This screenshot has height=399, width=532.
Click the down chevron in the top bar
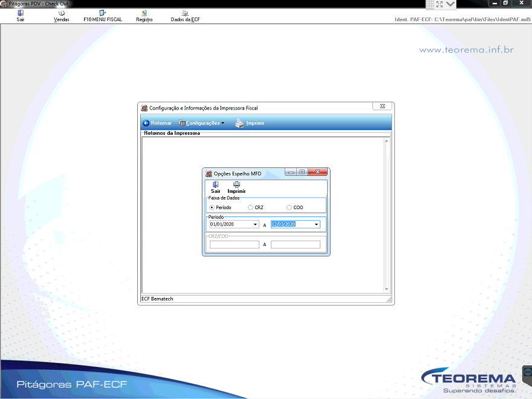(450, 4)
